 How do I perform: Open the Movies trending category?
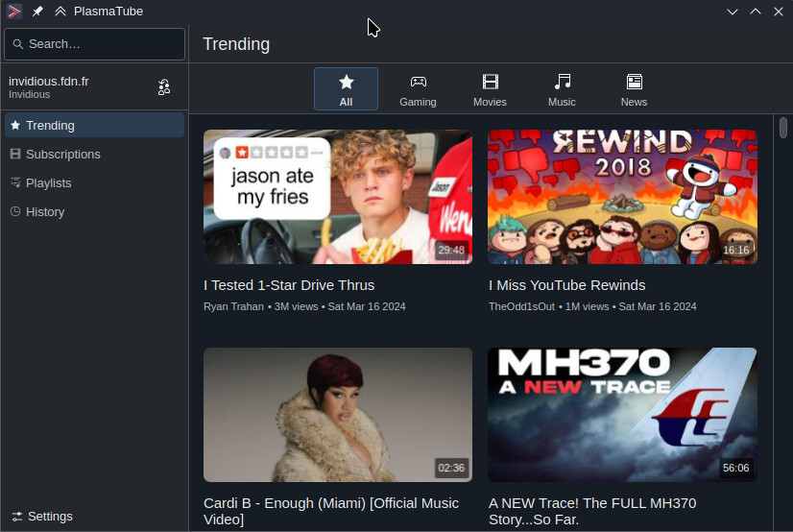click(490, 89)
